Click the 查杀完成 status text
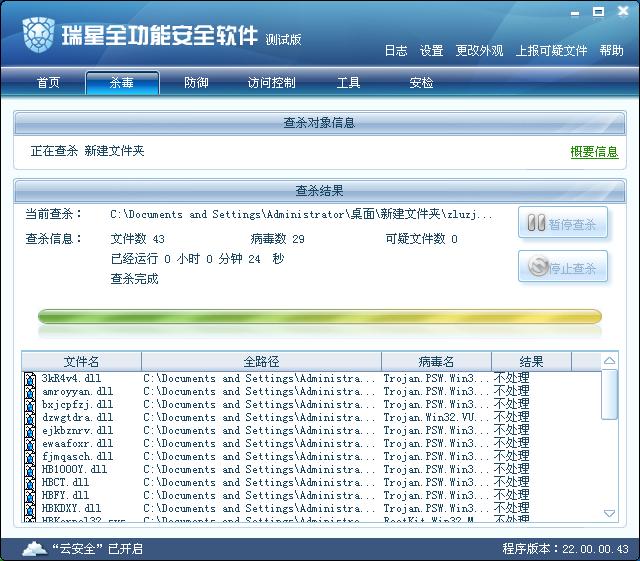This screenshot has width=640, height=561. pos(134,279)
